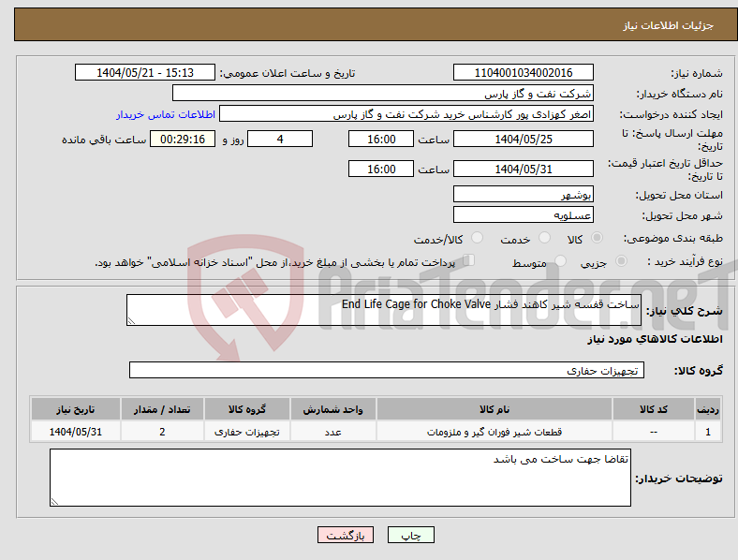Click the table cell تجهیزات حفاری in row 1
738x560 pixels.
pyautogui.click(x=247, y=432)
